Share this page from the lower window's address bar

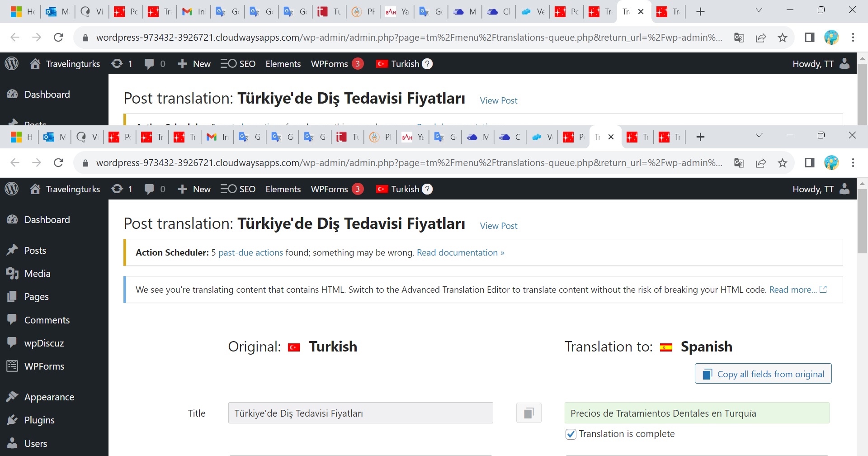761,163
